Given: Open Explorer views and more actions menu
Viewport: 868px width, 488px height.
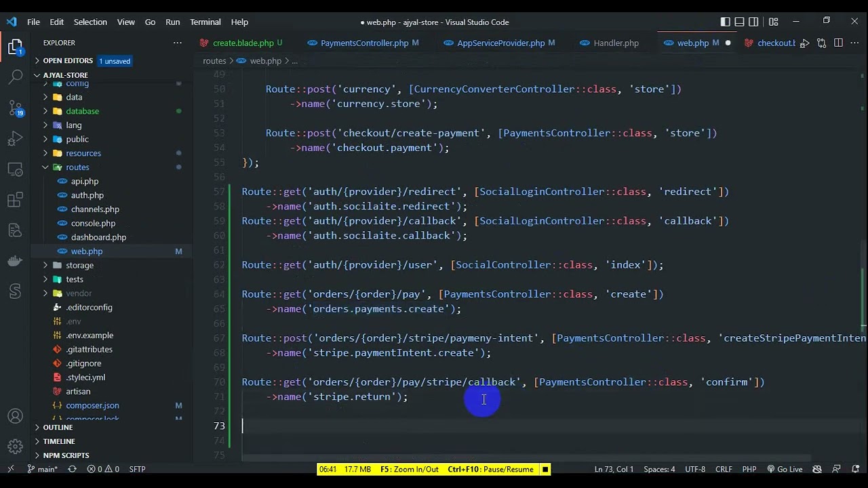Looking at the screenshot, I should pos(178,43).
